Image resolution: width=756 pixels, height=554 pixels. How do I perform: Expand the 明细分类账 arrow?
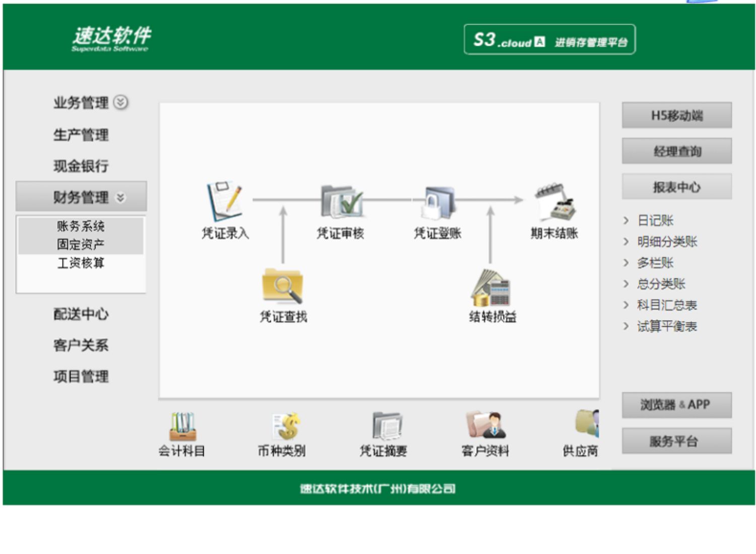(x=626, y=242)
